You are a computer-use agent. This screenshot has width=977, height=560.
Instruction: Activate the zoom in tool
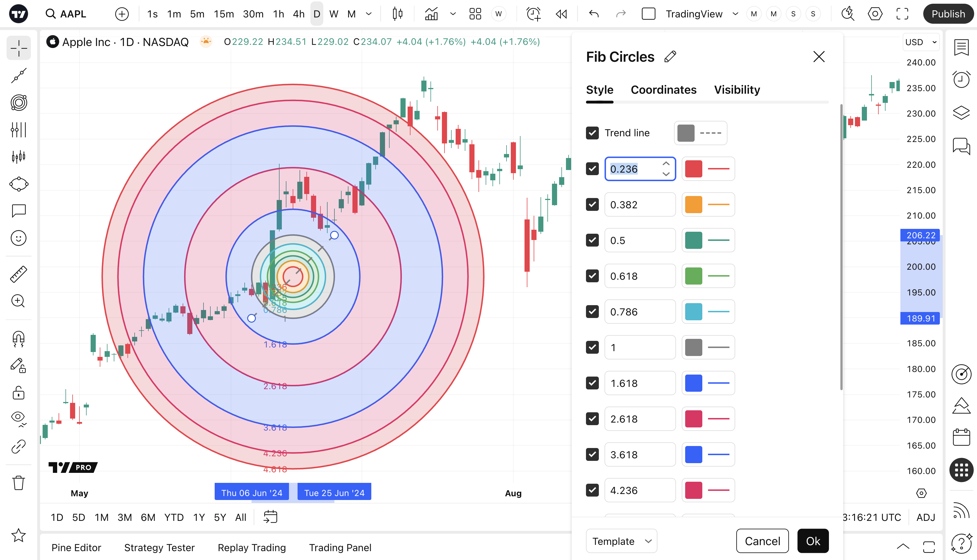[x=19, y=301]
